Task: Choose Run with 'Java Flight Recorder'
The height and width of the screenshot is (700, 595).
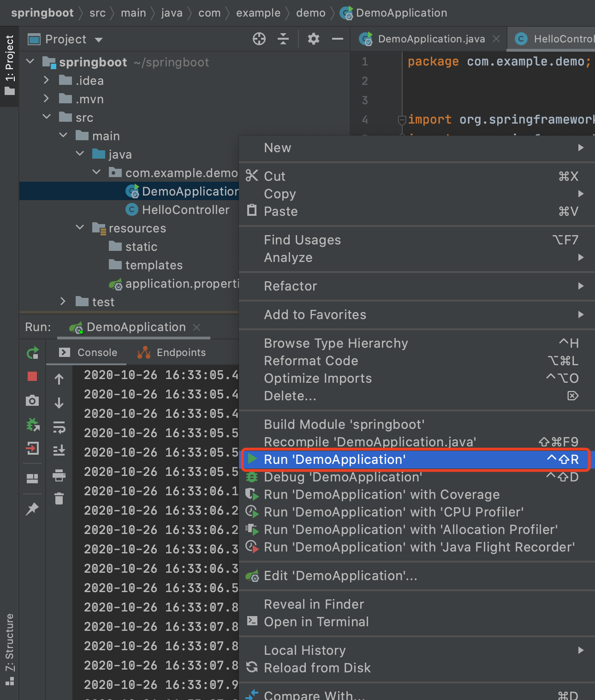Action: 416,547
